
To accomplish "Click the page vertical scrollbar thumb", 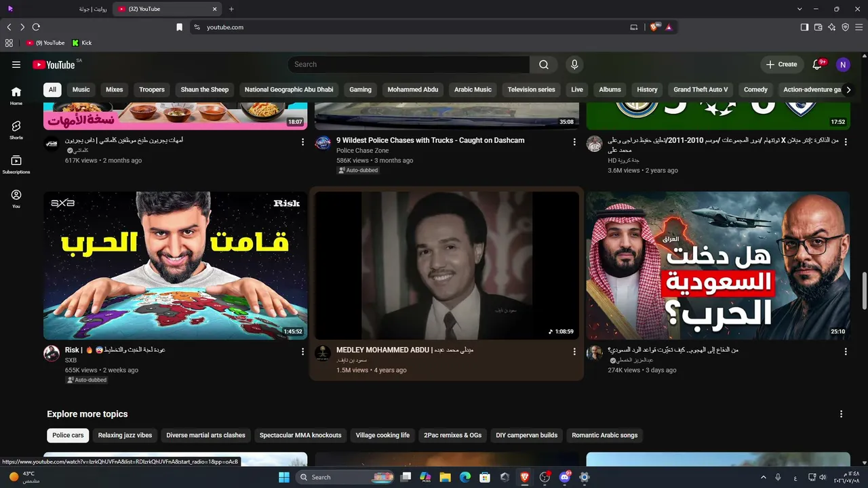I will point(864,291).
